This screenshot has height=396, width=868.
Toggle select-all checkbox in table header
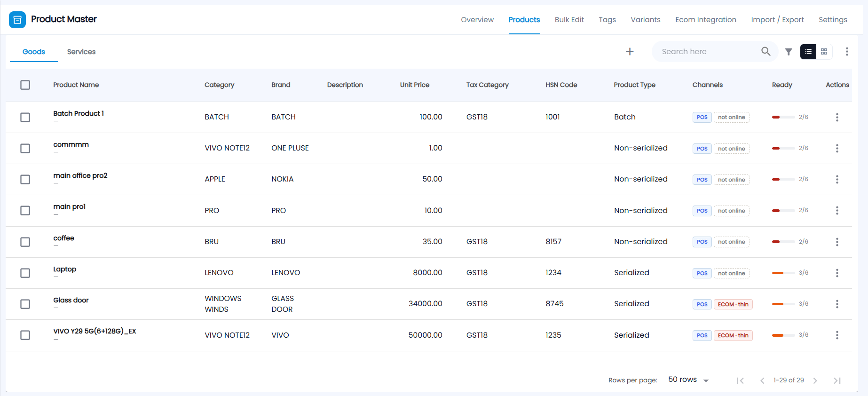(x=25, y=85)
